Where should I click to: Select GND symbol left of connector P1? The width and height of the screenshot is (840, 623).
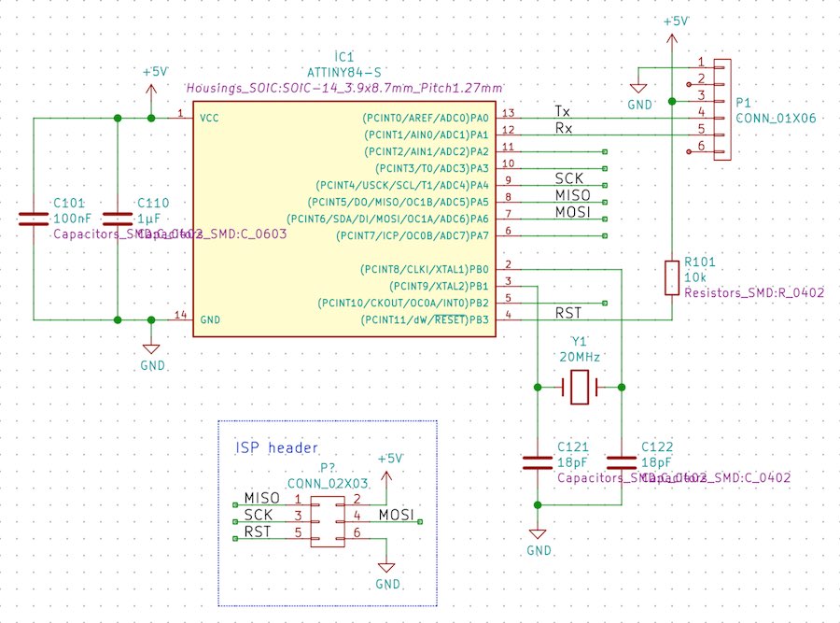pos(638,89)
